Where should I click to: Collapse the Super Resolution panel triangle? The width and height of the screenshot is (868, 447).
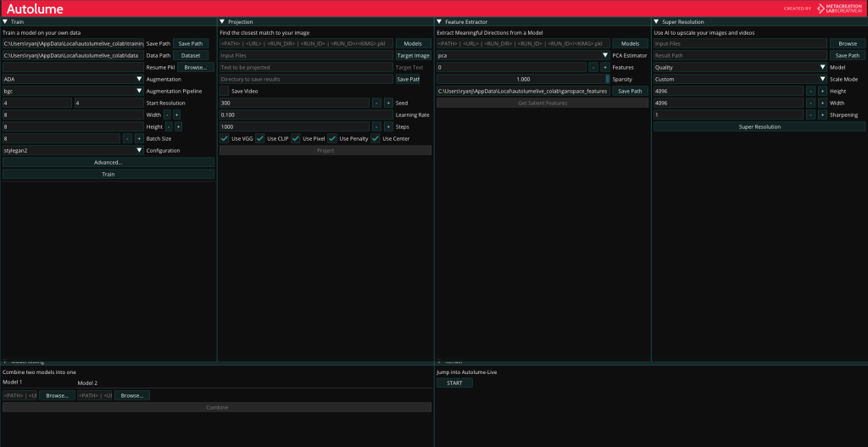(x=656, y=21)
